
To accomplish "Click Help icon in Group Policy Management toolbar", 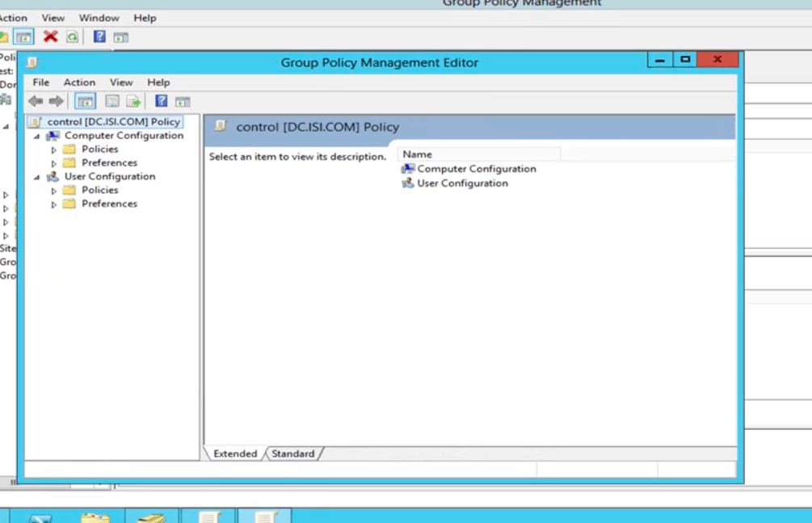I will [x=99, y=36].
